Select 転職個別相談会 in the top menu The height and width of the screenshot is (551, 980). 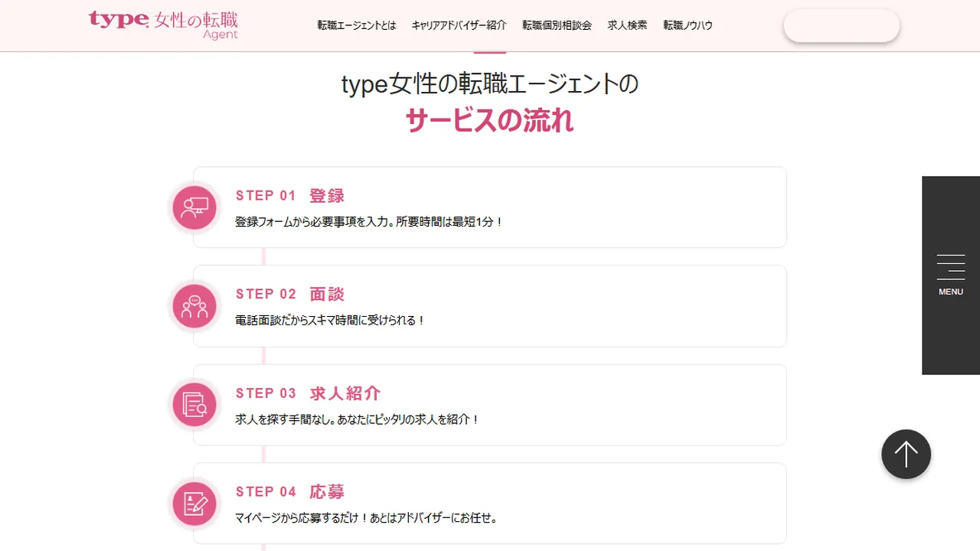tap(557, 25)
